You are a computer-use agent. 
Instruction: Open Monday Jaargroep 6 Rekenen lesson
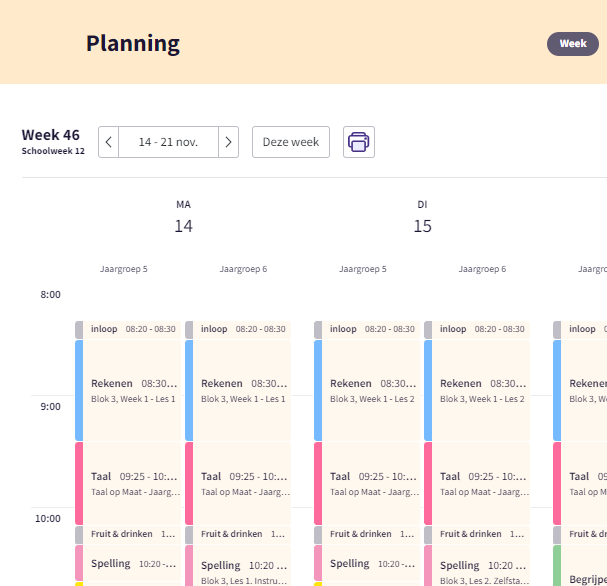242,390
